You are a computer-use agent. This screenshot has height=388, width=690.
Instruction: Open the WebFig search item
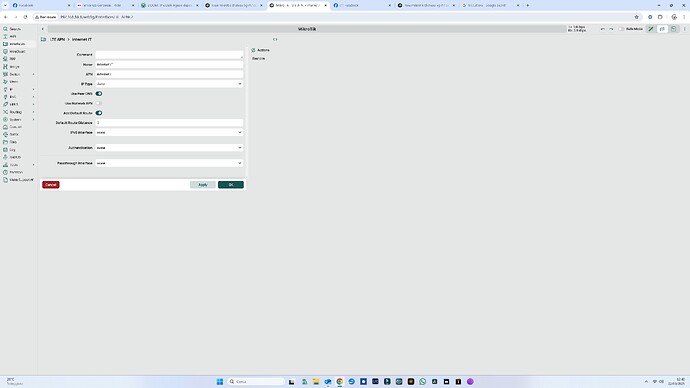[x=15, y=29]
